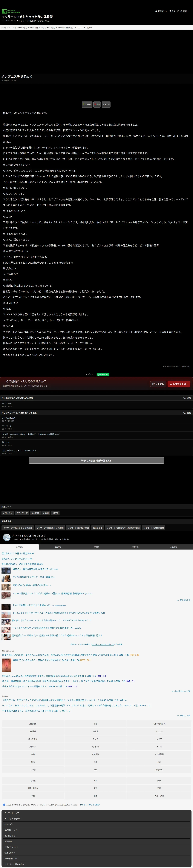This screenshot has width=193, height=868.
Task: Switch to the 体験談 tab
Action: [x=96, y=547]
